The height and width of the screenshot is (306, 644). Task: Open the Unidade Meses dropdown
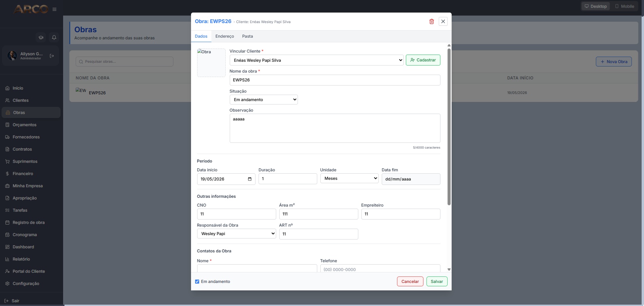click(349, 178)
